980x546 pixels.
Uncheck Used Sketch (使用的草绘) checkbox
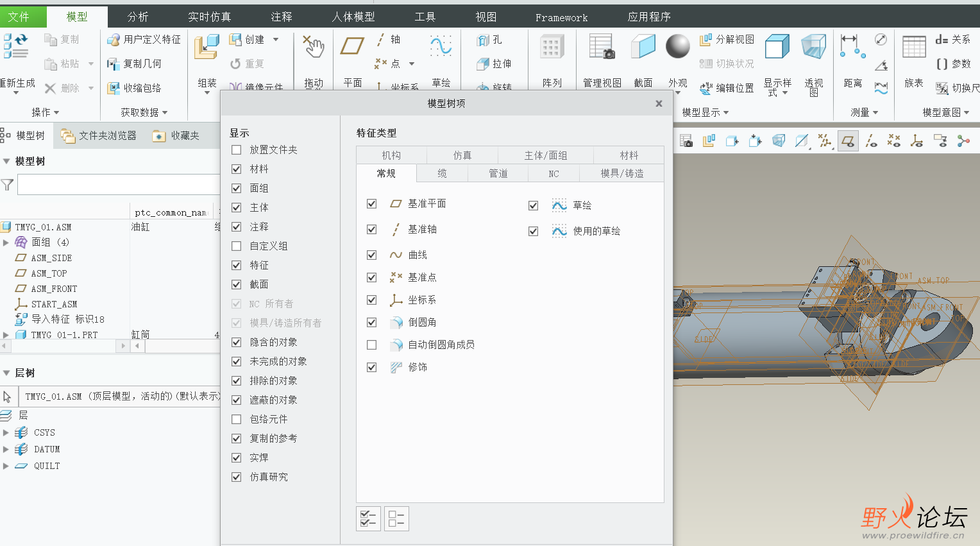pyautogui.click(x=533, y=231)
